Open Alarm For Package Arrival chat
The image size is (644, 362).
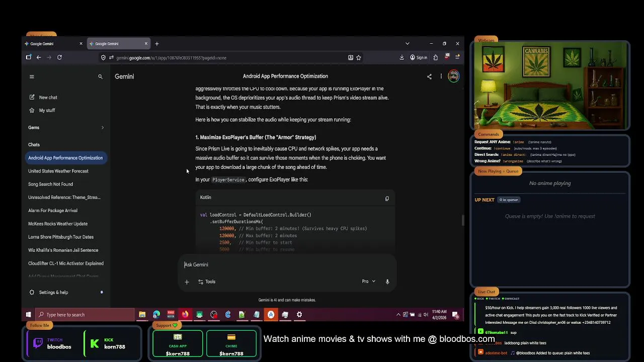65,211
